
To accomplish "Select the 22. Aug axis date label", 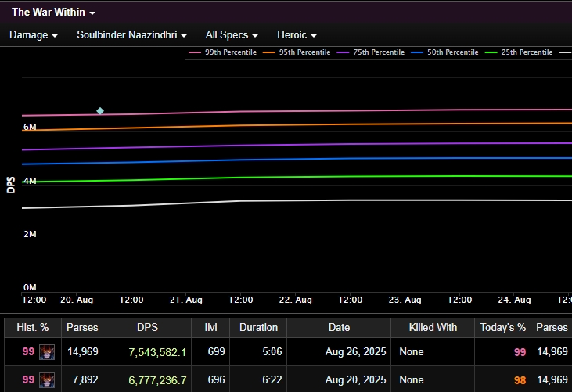I will [296, 300].
